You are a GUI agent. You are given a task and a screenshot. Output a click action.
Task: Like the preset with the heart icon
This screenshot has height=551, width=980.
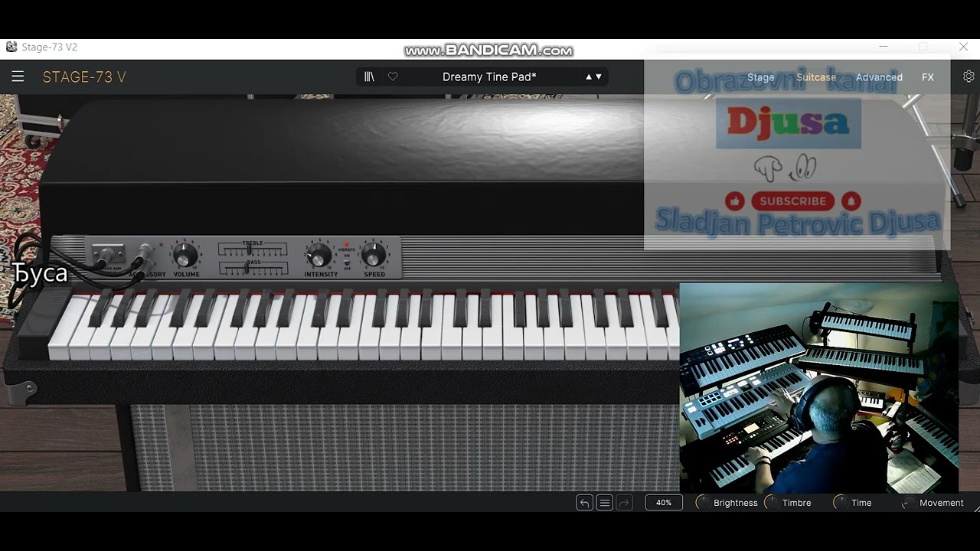pyautogui.click(x=393, y=77)
